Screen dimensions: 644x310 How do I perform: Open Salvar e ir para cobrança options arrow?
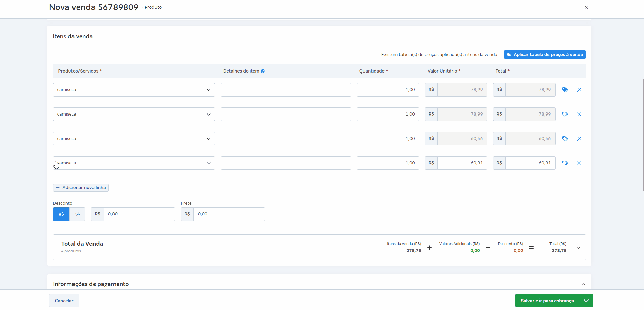point(586,301)
